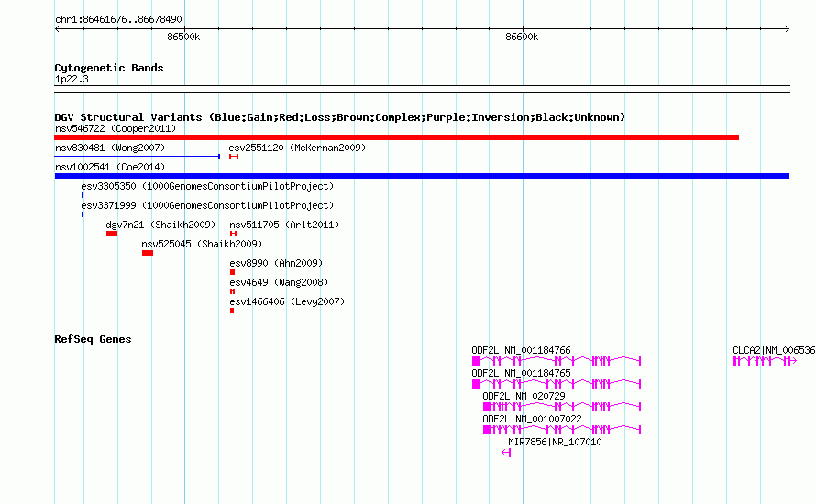This screenshot has width=816, height=504.
Task: Click the red esv2551120 variant glyph
Action: 234,157
